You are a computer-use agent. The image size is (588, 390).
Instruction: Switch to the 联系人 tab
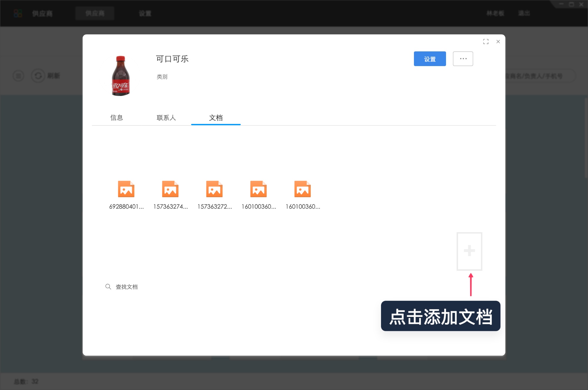166,118
